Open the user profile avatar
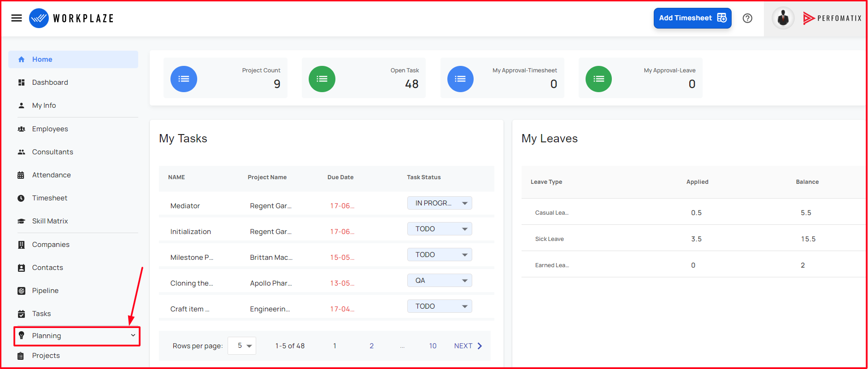This screenshot has width=868, height=369. tap(783, 18)
